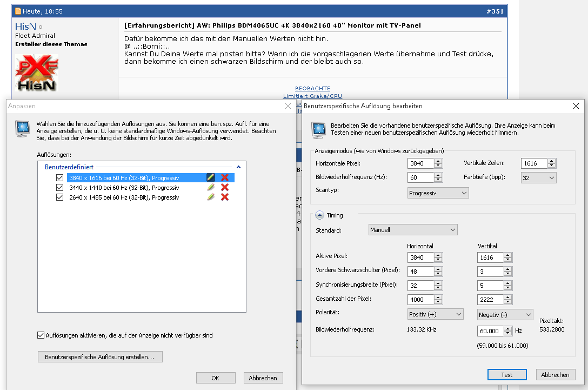Open the 'Limitiert Graka/CPU' link

pyautogui.click(x=312, y=96)
